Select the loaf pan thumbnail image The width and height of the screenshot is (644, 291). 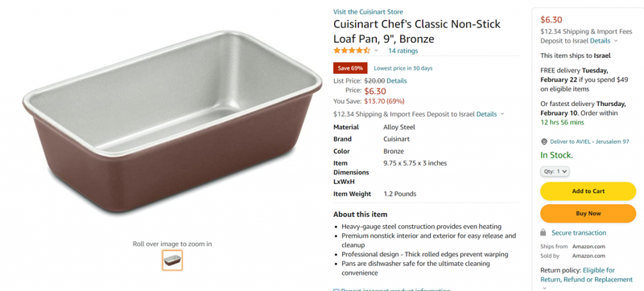tap(172, 260)
